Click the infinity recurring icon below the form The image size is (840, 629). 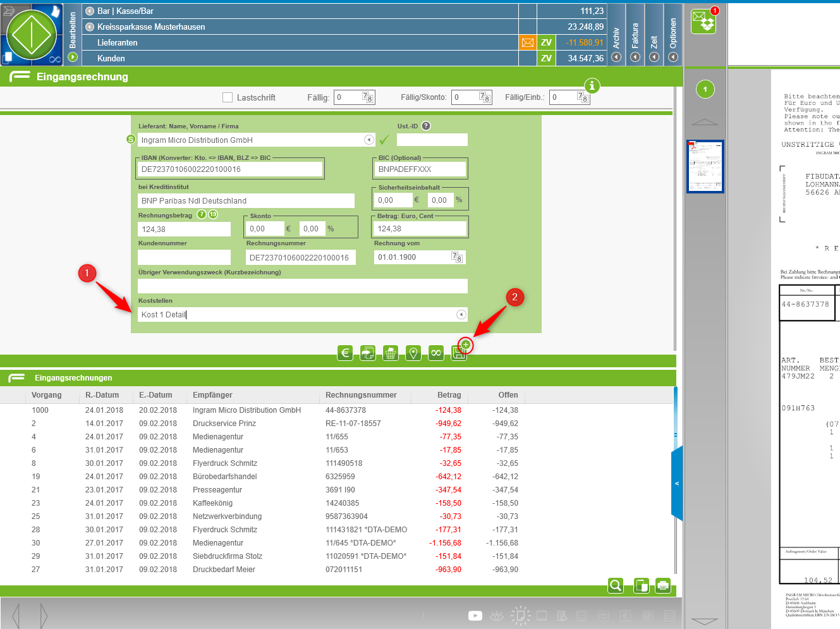[436, 353]
